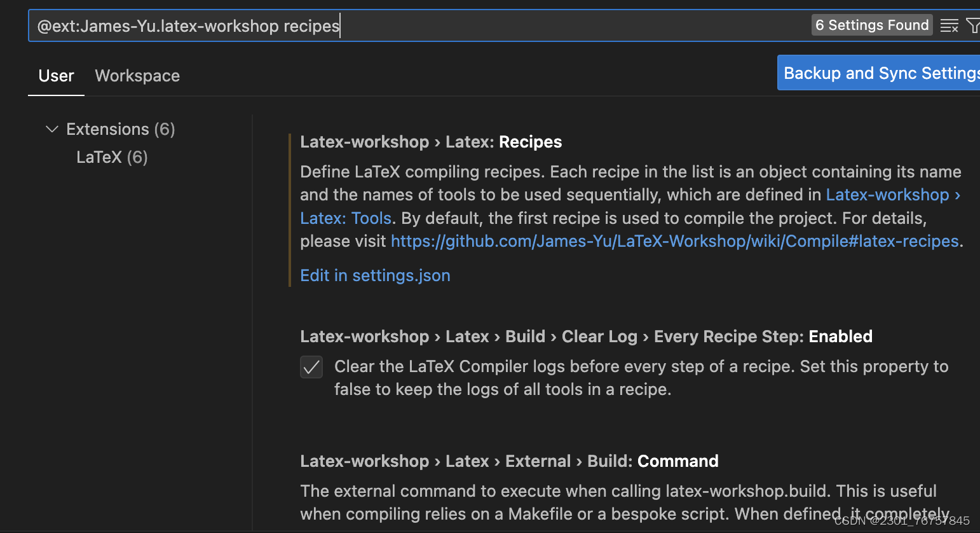
Task: Click the 'Clear the LaTeX Compiler logs' description
Action: [641, 378]
